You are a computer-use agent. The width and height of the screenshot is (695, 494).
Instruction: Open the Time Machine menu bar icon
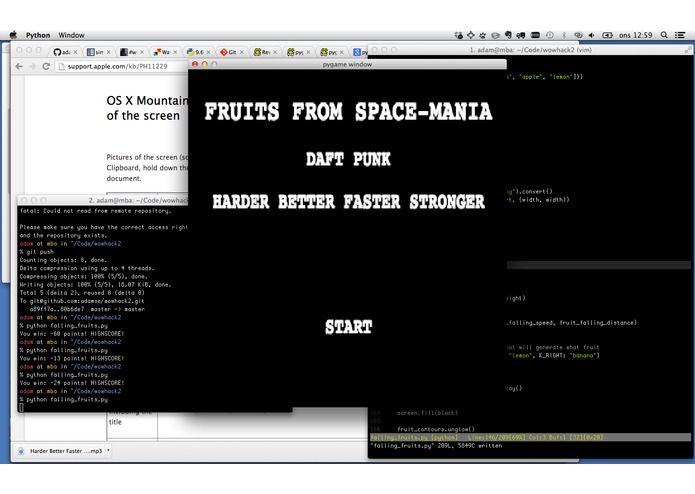pyautogui.click(x=550, y=35)
